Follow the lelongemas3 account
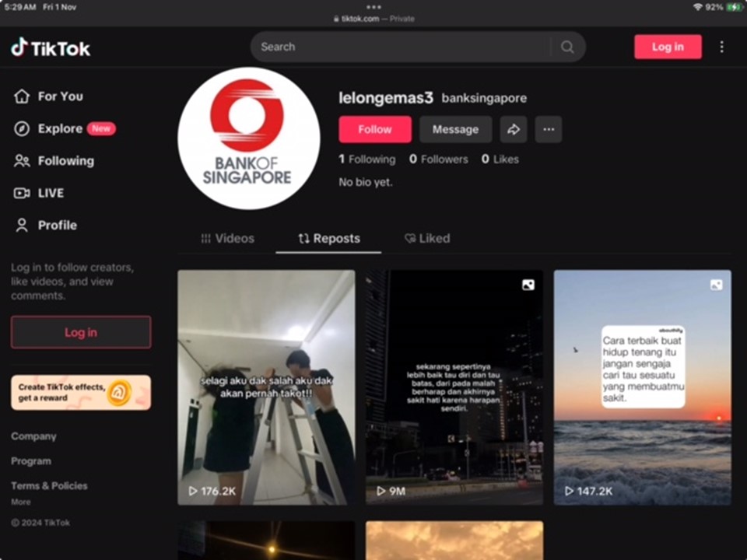747x560 pixels. point(375,129)
